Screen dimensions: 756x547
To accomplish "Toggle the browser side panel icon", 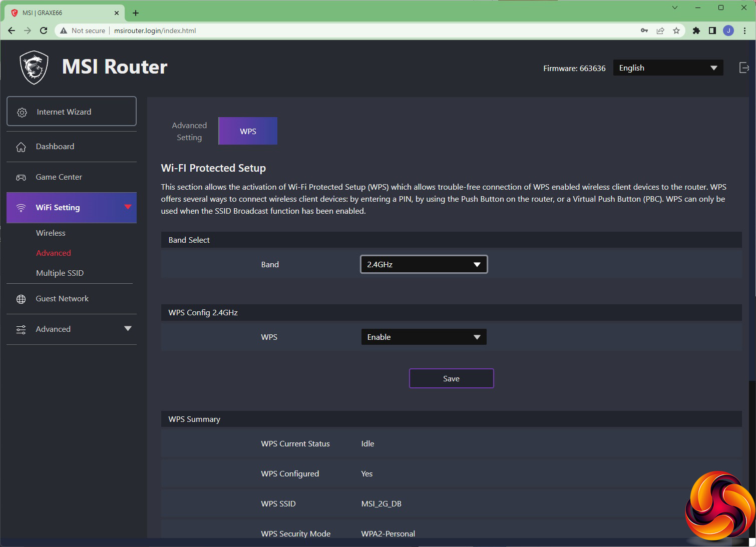I will tap(712, 31).
